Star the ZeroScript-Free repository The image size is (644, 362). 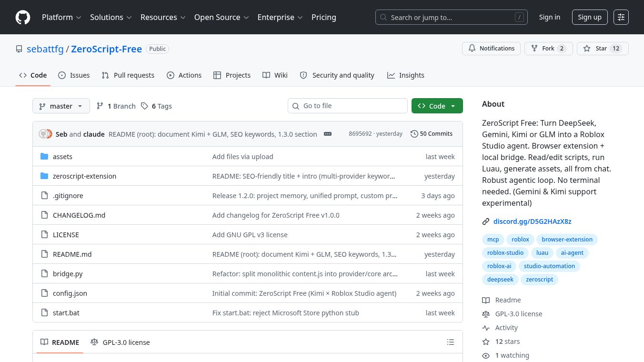click(x=603, y=49)
